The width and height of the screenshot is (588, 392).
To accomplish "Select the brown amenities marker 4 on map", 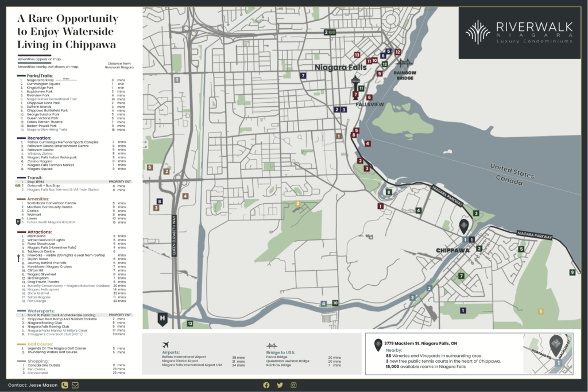I will point(185,196).
